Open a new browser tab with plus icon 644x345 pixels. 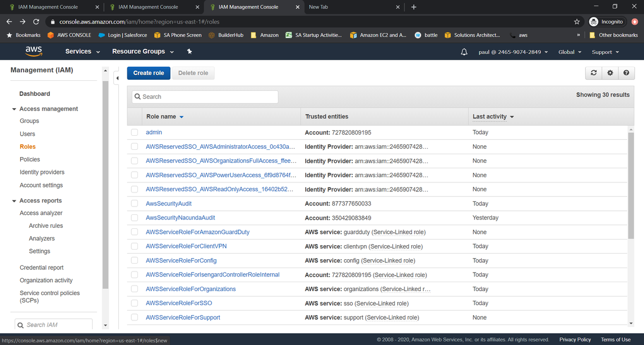click(x=413, y=7)
